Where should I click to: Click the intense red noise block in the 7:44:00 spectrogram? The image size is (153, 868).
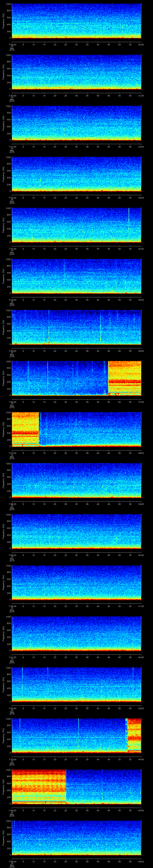[x=39, y=786]
